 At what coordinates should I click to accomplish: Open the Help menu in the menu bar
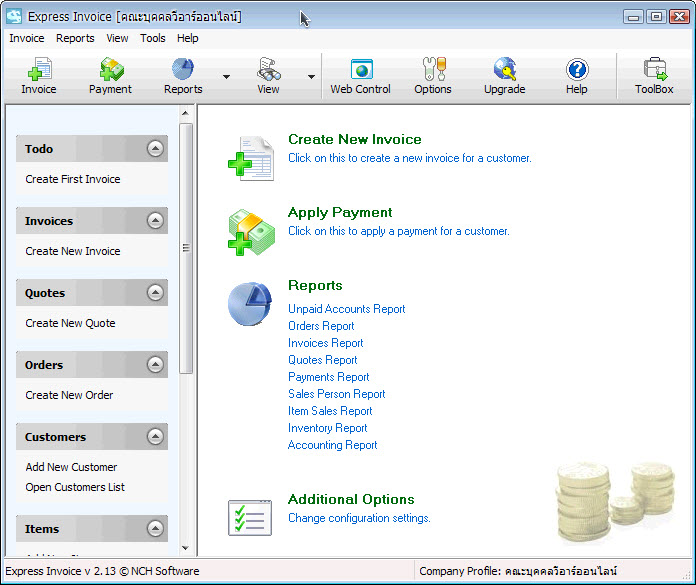click(187, 38)
